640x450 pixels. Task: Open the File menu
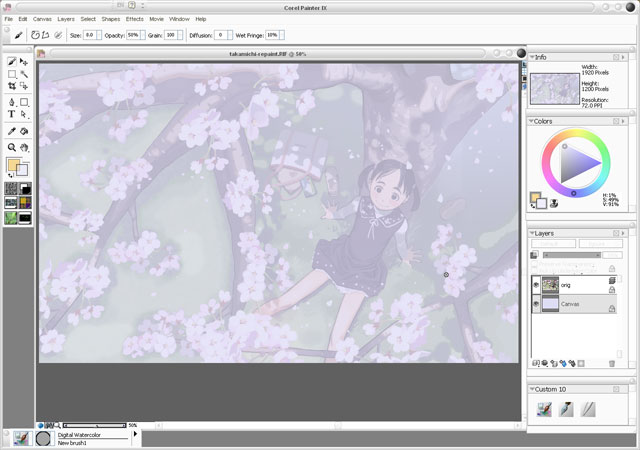coord(9,19)
